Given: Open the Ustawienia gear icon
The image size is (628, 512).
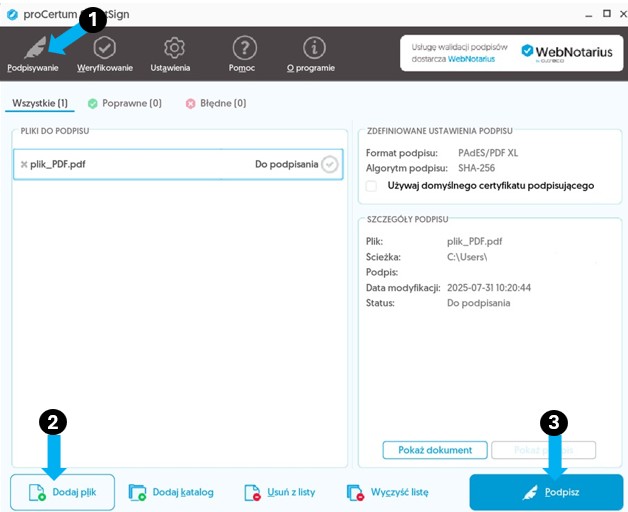Looking at the screenshot, I should point(174,48).
